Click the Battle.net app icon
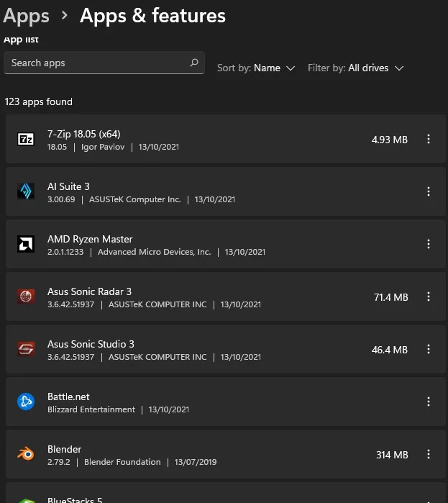Image resolution: width=448 pixels, height=503 pixels. (x=26, y=402)
